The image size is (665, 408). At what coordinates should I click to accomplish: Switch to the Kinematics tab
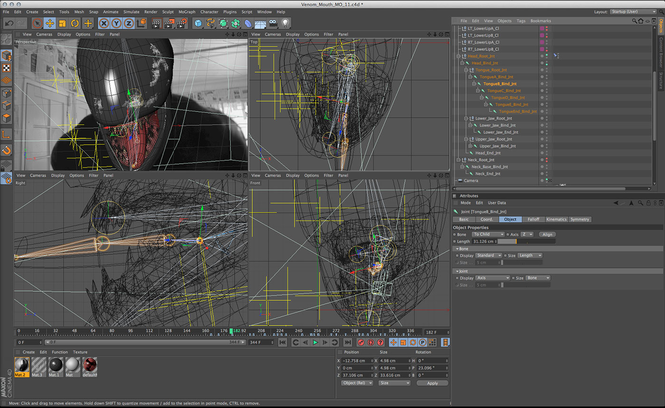(x=556, y=219)
